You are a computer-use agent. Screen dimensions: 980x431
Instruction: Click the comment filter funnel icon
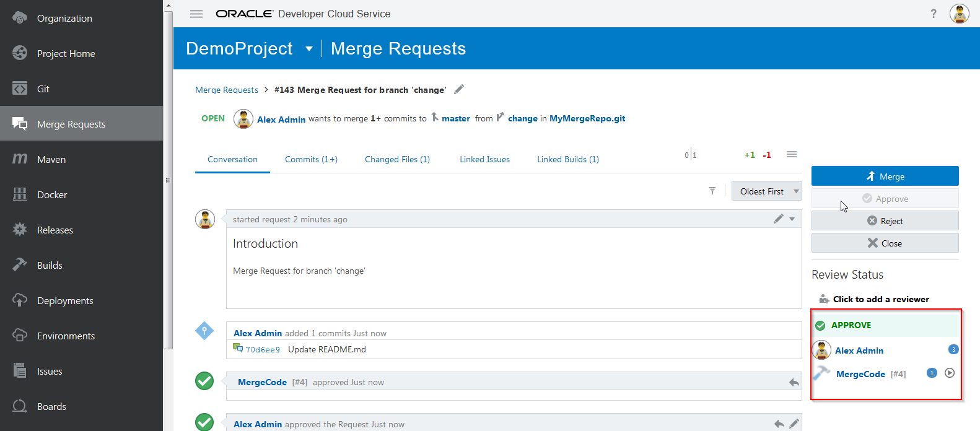click(x=712, y=191)
